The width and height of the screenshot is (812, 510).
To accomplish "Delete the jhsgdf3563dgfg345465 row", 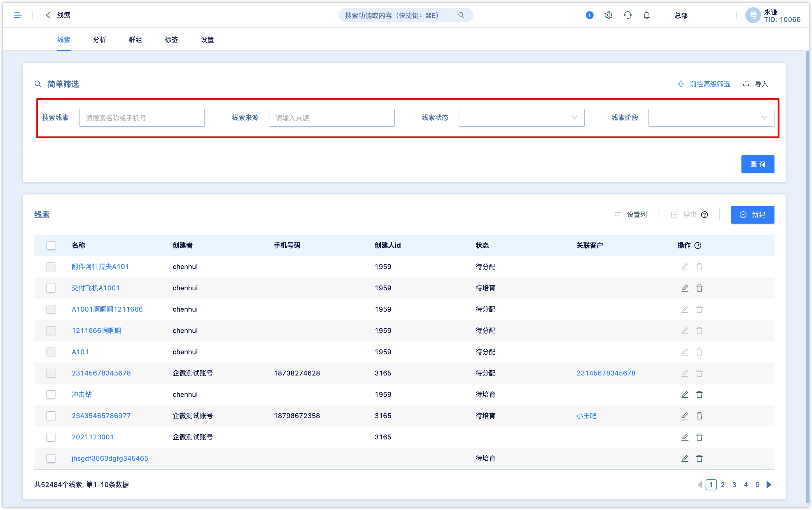I will tap(699, 458).
